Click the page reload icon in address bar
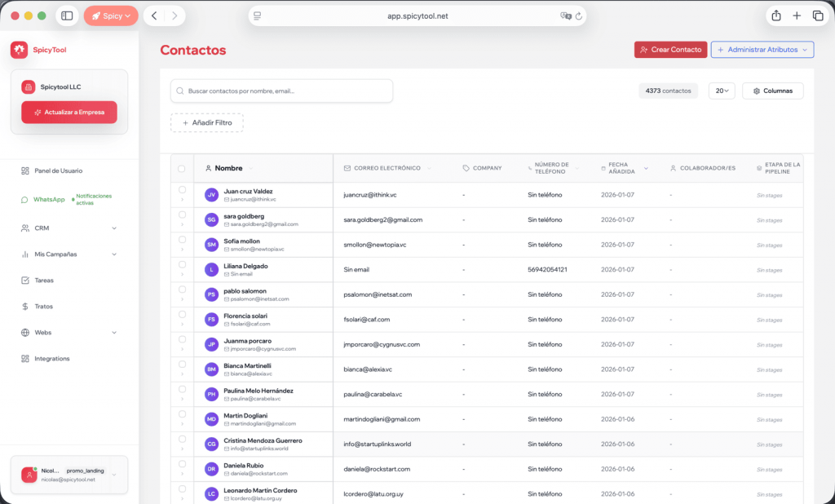 pos(579,15)
